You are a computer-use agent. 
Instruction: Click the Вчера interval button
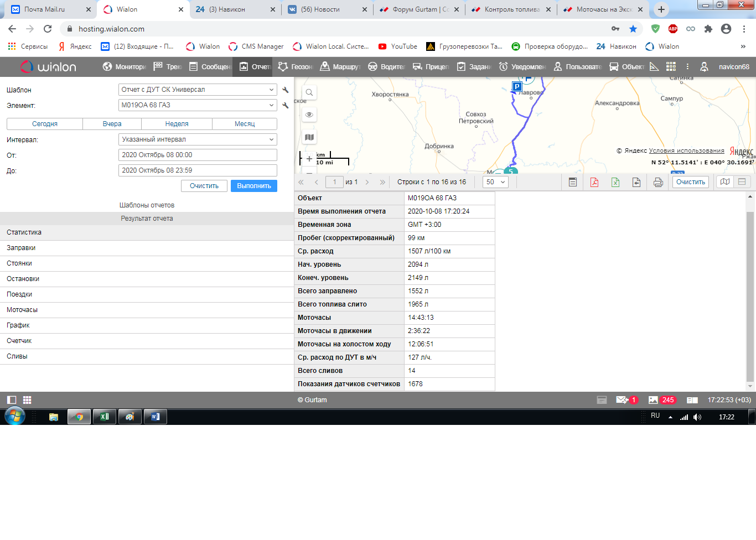tap(112, 124)
